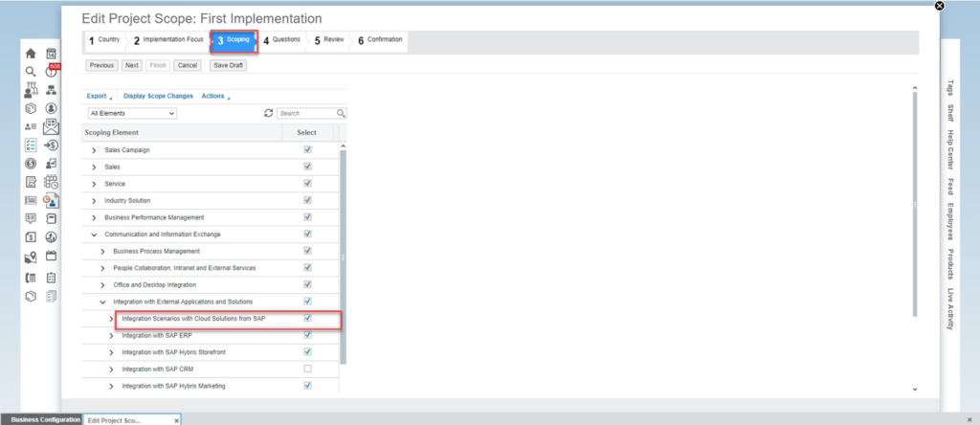Go to step 4 Questions
Screen dimensions: 980x425
click(282, 40)
